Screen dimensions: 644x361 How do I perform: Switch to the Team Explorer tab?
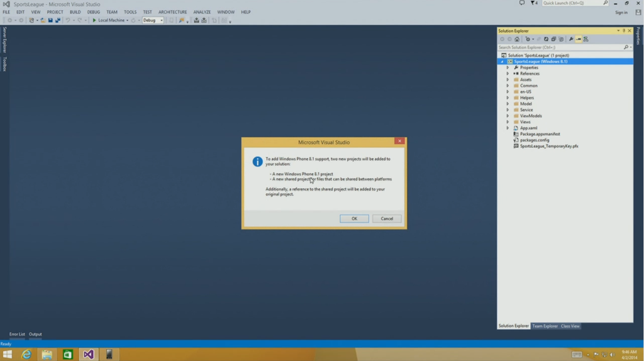tap(545, 326)
